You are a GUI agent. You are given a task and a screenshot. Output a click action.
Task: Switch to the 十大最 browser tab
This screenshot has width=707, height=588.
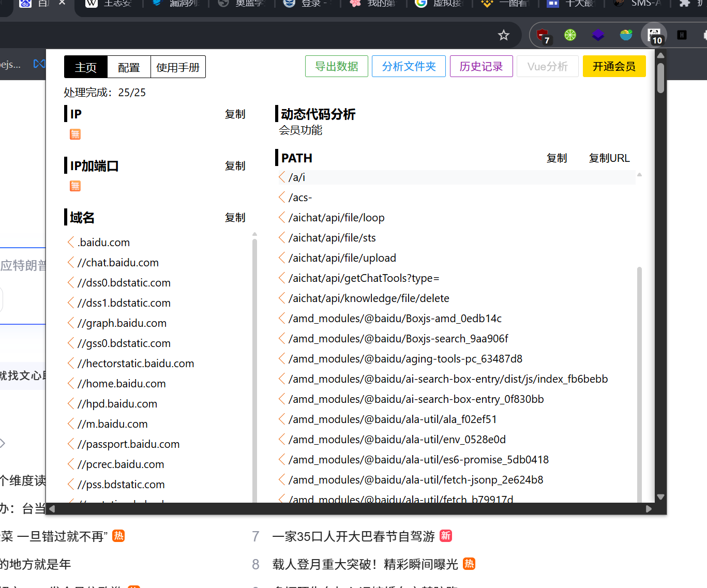(x=572, y=3)
